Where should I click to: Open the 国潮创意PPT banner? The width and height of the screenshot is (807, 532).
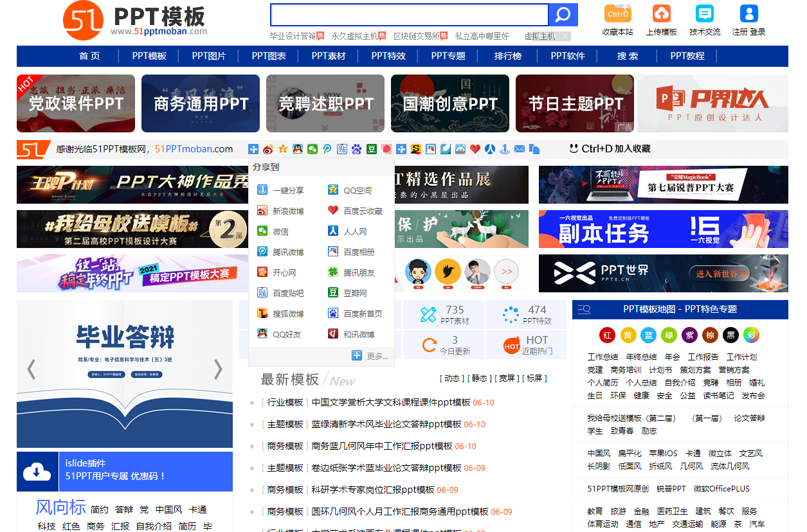tap(450, 103)
